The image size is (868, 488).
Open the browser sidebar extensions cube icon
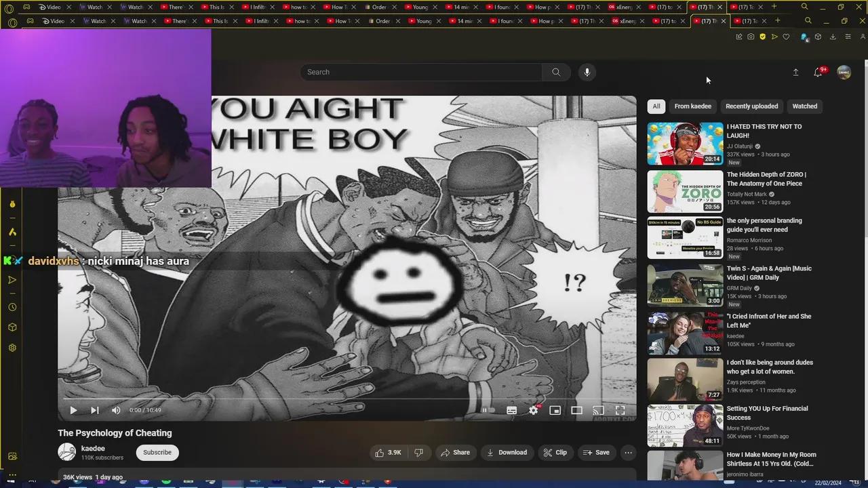click(x=12, y=327)
